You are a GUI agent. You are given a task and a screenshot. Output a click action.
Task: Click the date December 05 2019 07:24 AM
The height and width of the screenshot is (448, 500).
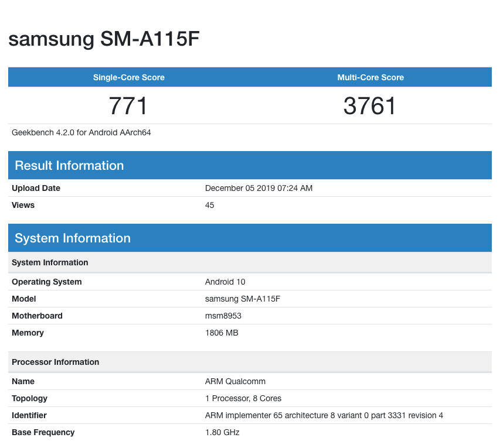(x=258, y=188)
